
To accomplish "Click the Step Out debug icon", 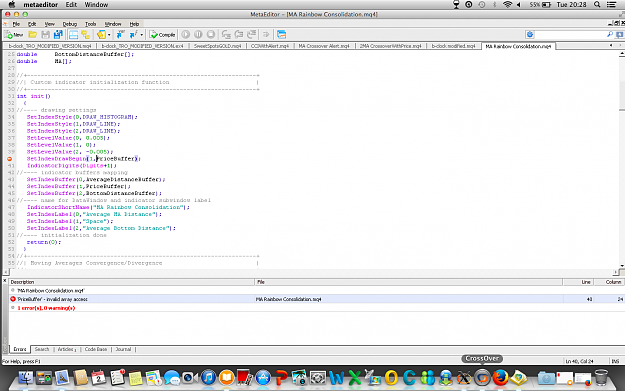I will [x=252, y=35].
